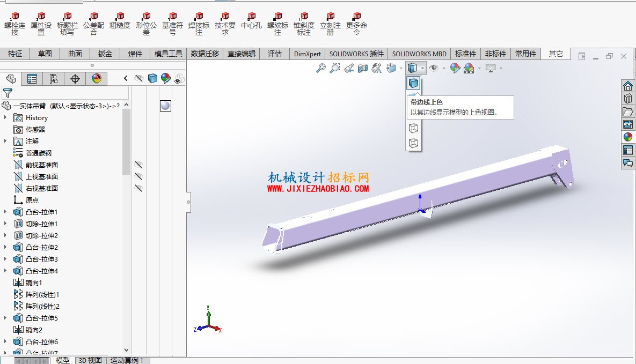Click the appearance column header icon
The width and height of the screenshot is (636, 364).
tap(166, 79)
